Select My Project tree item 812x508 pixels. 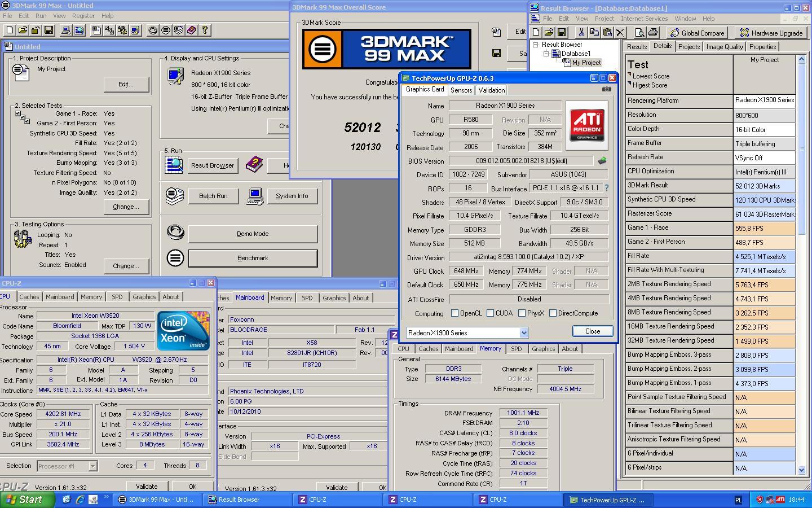(586, 63)
